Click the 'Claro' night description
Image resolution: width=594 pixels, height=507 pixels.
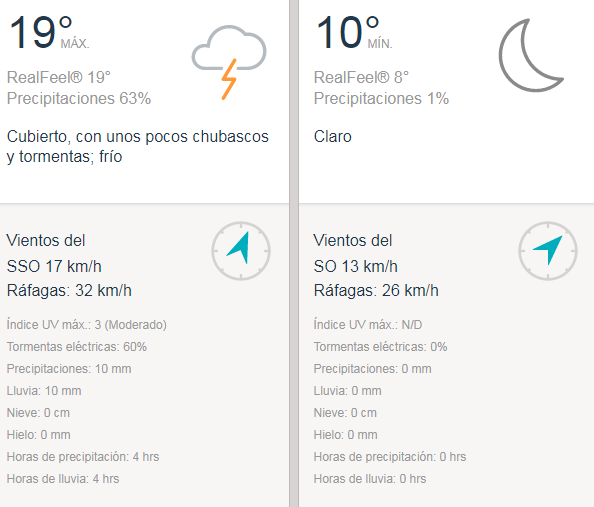(333, 136)
